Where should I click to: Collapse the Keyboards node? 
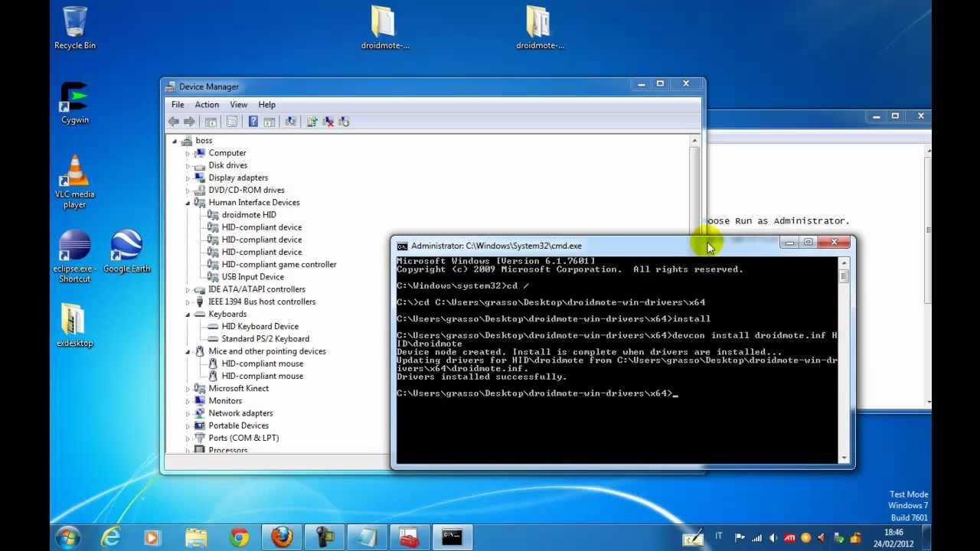[x=188, y=315]
